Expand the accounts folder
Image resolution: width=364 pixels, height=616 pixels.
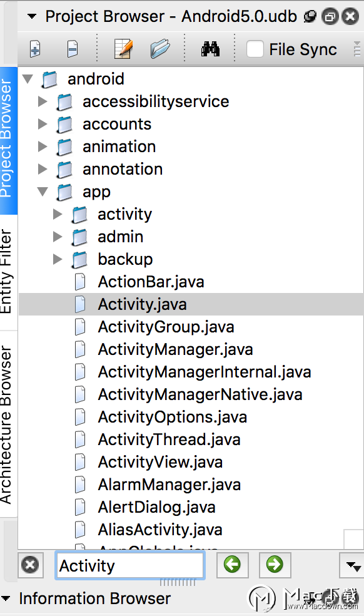(x=43, y=124)
